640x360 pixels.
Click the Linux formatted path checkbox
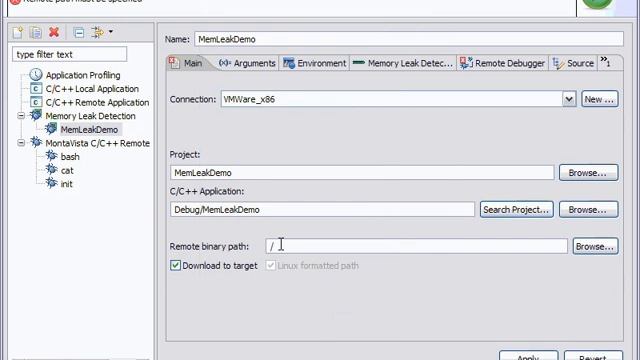pos(271,265)
